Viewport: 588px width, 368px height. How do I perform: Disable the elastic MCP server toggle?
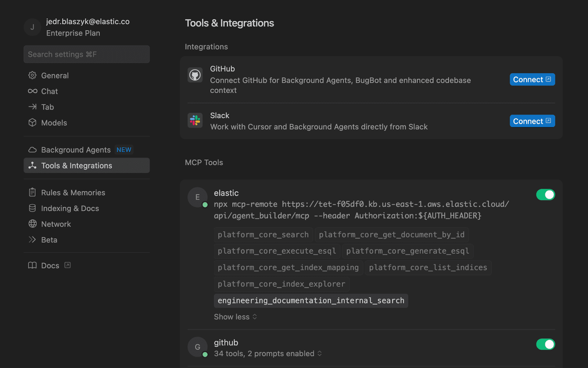(545, 195)
